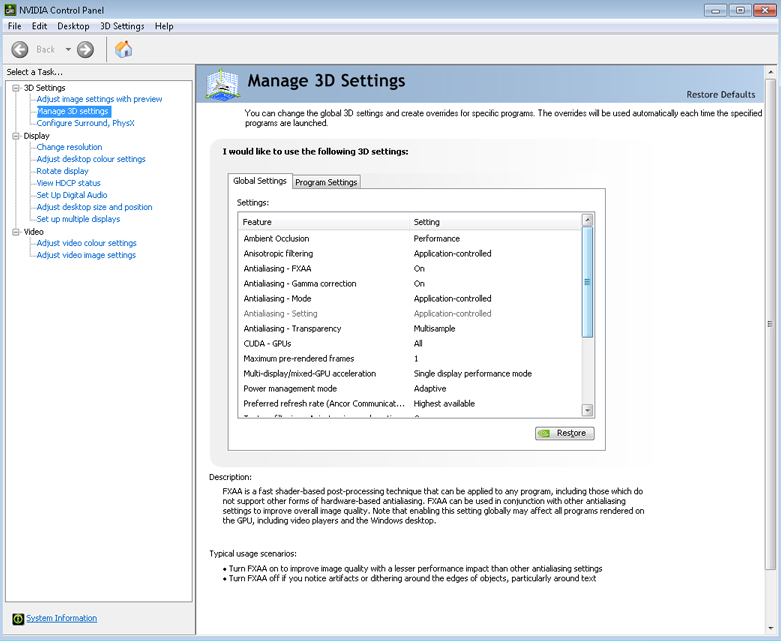Image resolution: width=781 pixels, height=641 pixels.
Task: Click settings list scroll down arrow
Action: point(588,410)
